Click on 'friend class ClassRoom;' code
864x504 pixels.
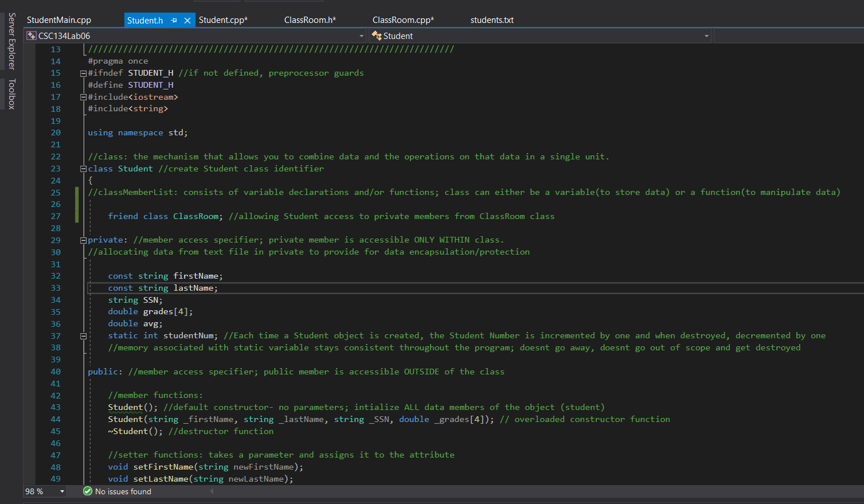coord(166,216)
